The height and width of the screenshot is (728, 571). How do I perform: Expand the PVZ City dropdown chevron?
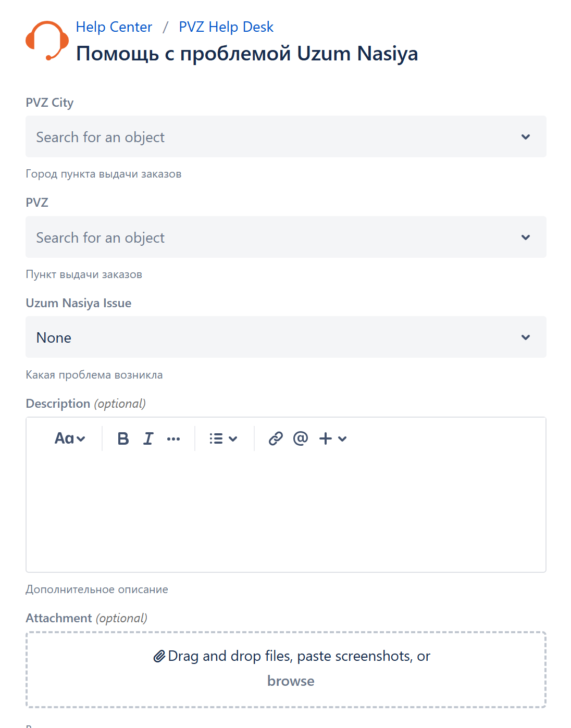pos(526,137)
